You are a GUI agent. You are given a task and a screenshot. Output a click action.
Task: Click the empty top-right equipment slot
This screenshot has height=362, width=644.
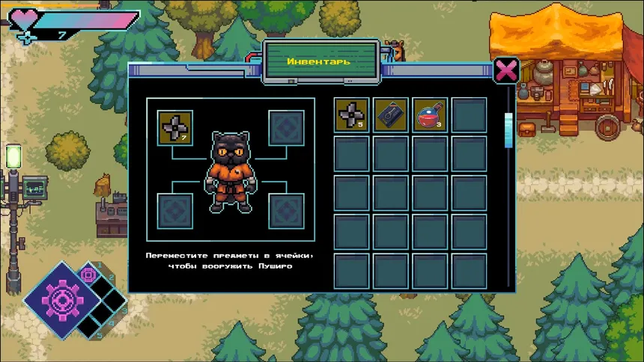286,128
